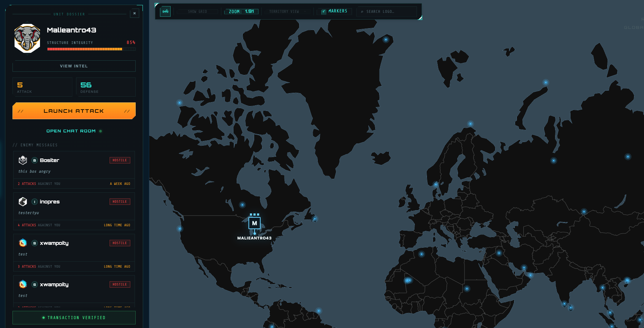644x328 pixels.
Task: Select the 'this bos angry' message text
Action: pyautogui.click(x=35, y=171)
